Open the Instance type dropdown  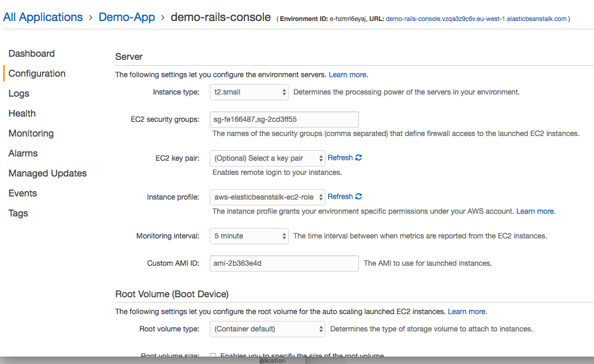tap(249, 92)
